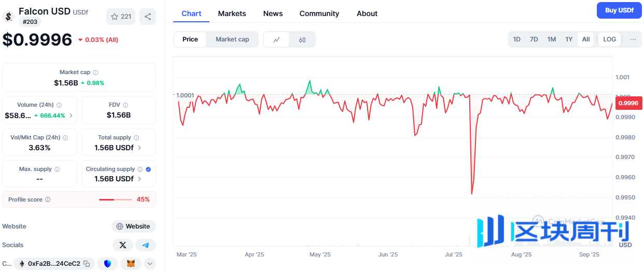The width and height of the screenshot is (644, 272).
Task: Click chart line at July price dip
Action: coord(472,193)
